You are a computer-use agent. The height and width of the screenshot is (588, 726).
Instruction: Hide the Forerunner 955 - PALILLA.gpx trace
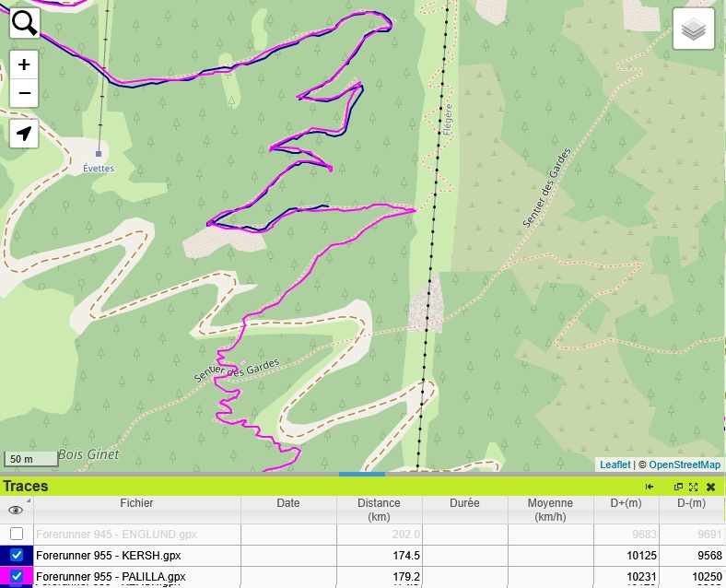click(17, 577)
